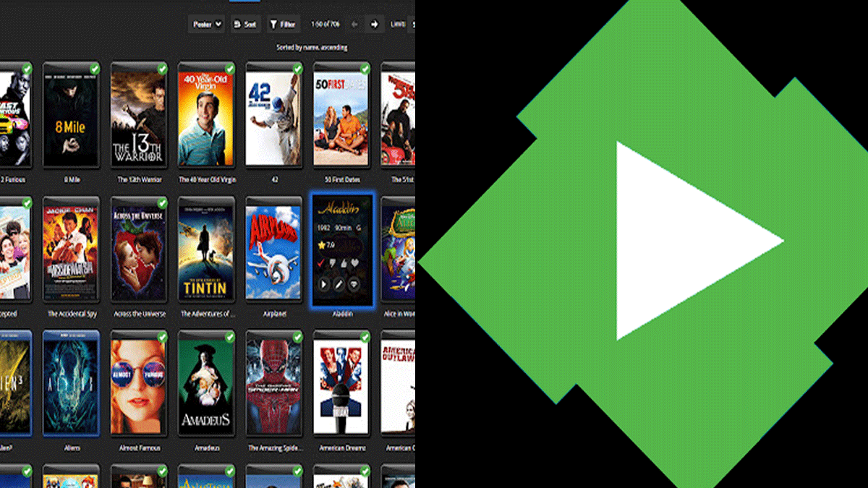
Task: Open the Aliens poster
Action: click(71, 384)
